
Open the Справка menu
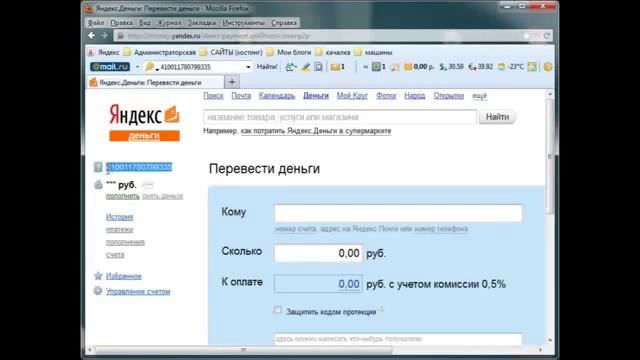(284, 23)
